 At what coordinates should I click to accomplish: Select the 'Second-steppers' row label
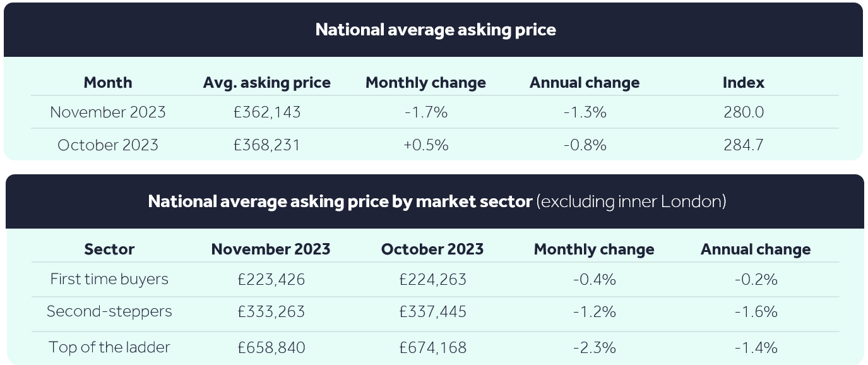click(x=109, y=311)
